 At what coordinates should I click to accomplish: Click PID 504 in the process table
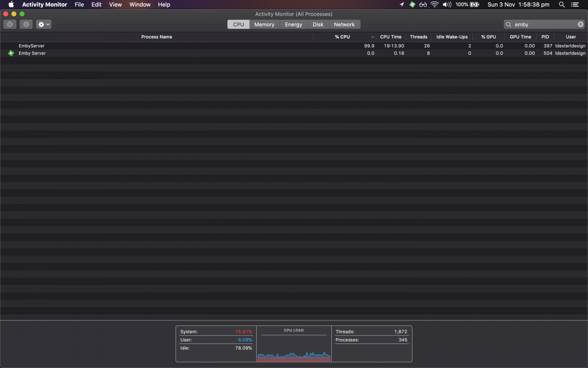(x=547, y=53)
